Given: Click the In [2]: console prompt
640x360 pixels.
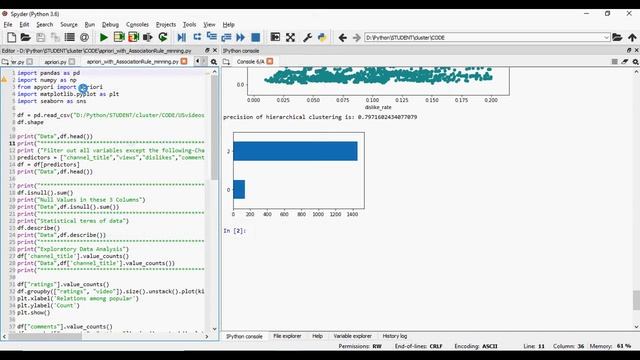Looking at the screenshot, I should click(235, 231).
